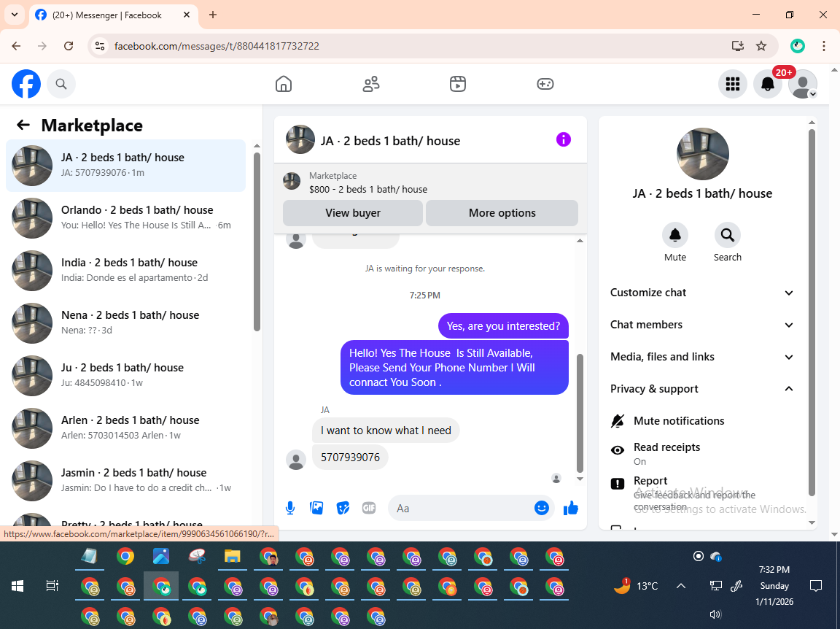The image size is (840, 629).
Task: Bookmark this page with the star icon
Action: click(x=761, y=46)
